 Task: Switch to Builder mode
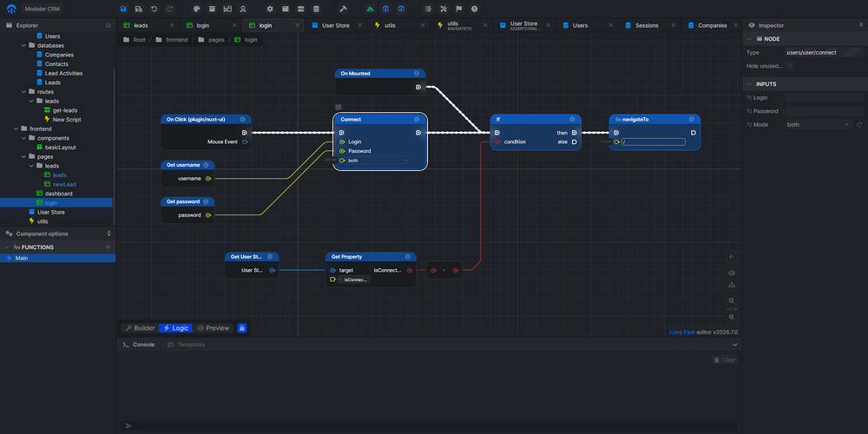(x=140, y=328)
